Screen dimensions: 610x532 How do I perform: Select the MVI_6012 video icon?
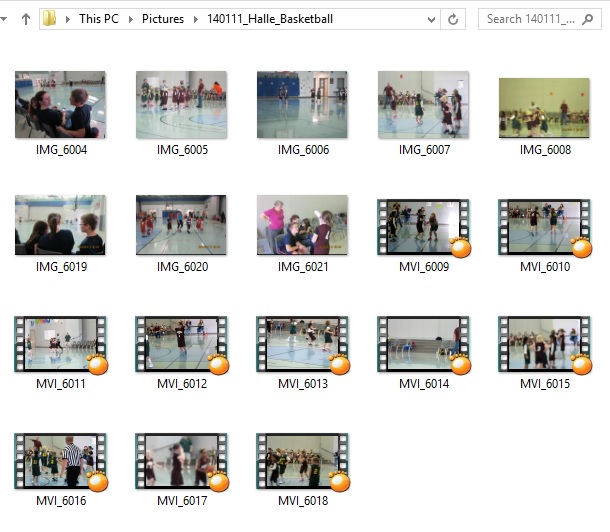(x=181, y=344)
